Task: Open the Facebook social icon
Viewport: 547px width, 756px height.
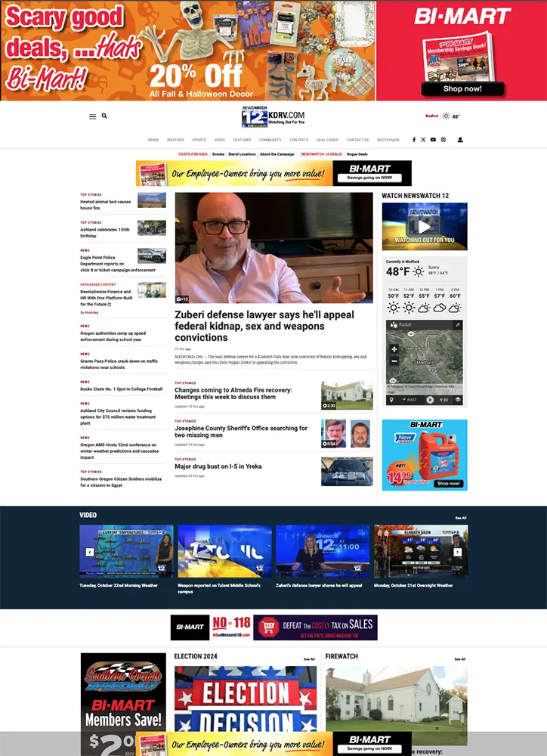Action: click(x=413, y=140)
